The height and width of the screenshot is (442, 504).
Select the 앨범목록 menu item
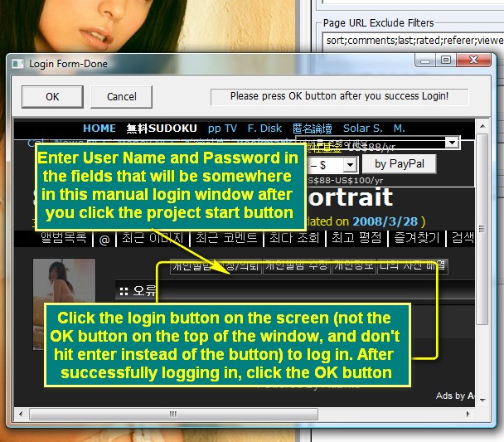point(64,238)
